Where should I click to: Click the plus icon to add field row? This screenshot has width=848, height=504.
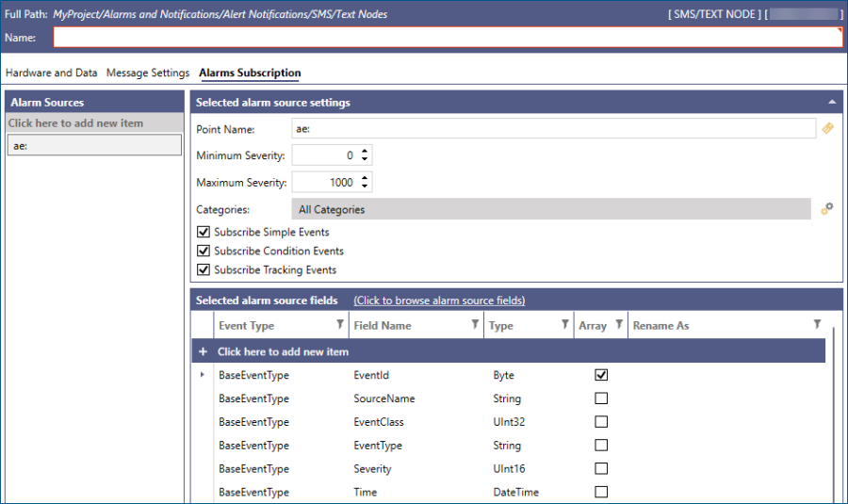pos(203,351)
